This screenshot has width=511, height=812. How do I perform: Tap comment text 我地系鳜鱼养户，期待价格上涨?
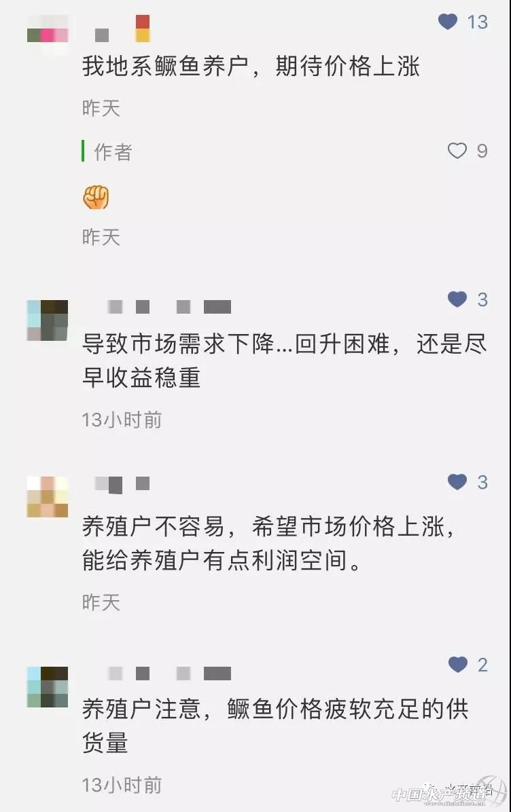[x=251, y=67]
